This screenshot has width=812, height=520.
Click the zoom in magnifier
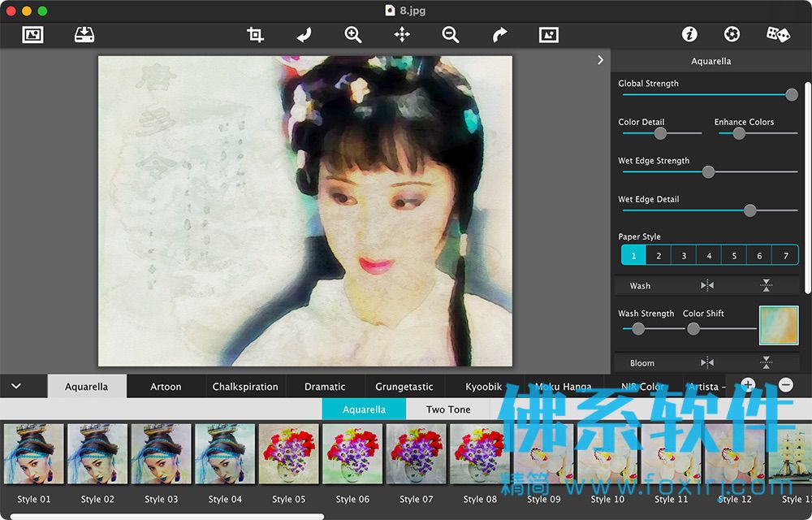352,35
